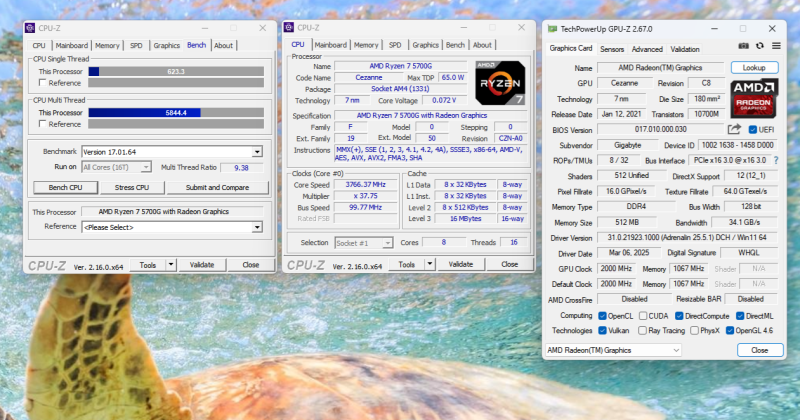Click CPU-Z app icon in Bench window title bar

click(x=30, y=28)
